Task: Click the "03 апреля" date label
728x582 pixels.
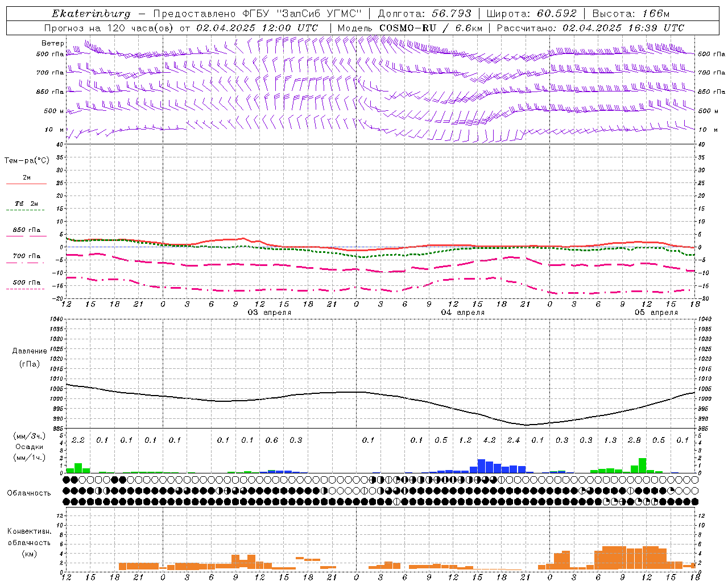Action: coord(270,313)
